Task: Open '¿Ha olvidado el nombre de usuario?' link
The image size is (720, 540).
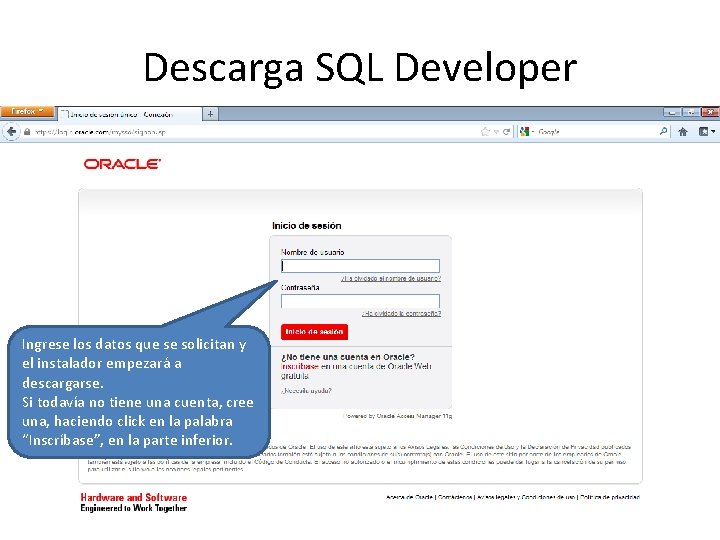Action: click(391, 278)
